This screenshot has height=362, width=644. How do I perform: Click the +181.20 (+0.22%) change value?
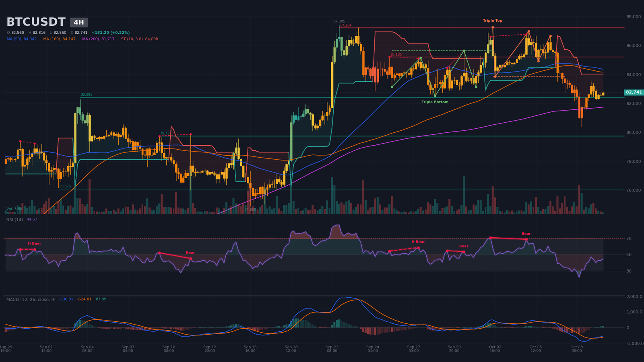click(111, 33)
